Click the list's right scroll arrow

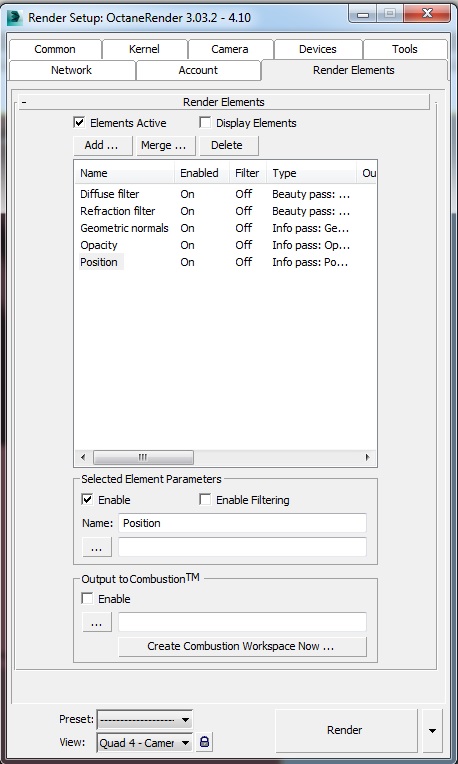tap(367, 457)
